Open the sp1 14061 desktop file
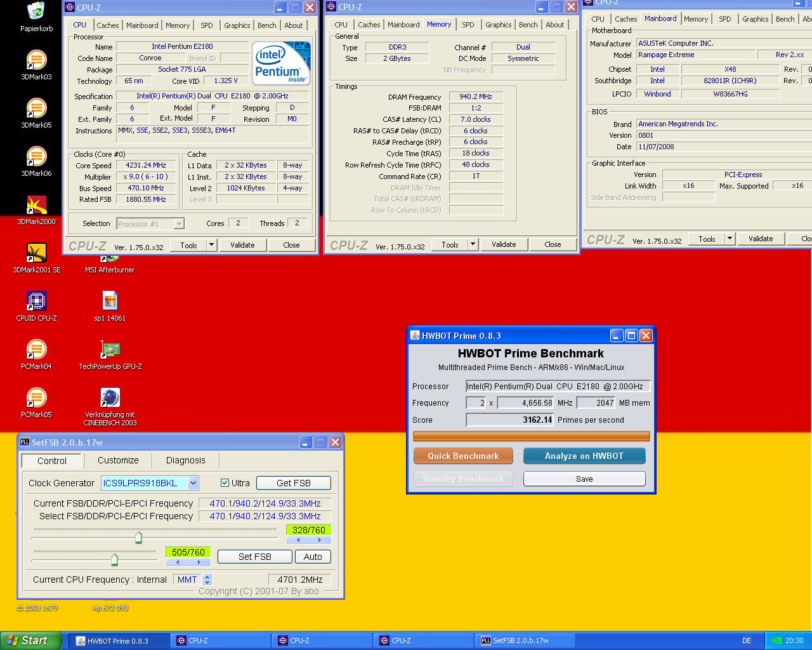This screenshot has height=650, width=812. (110, 301)
